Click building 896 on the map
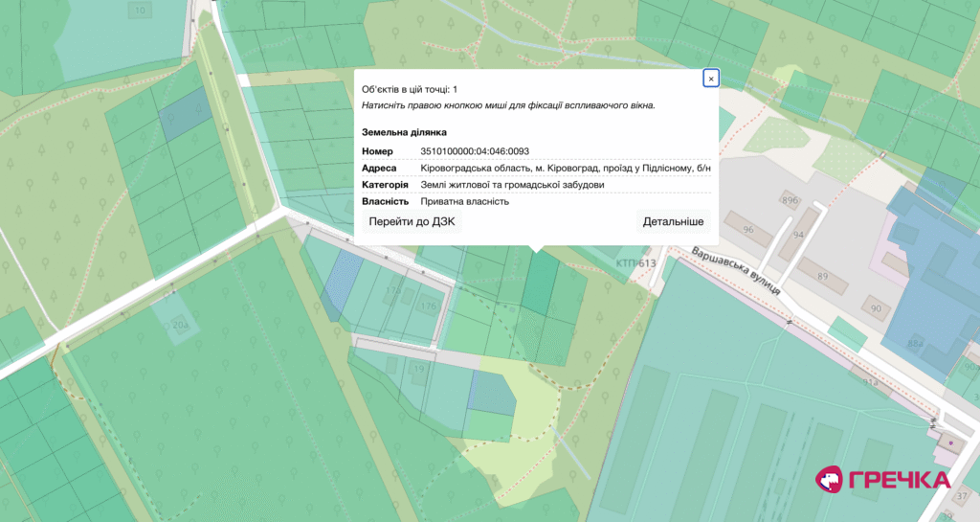 pos(790,200)
